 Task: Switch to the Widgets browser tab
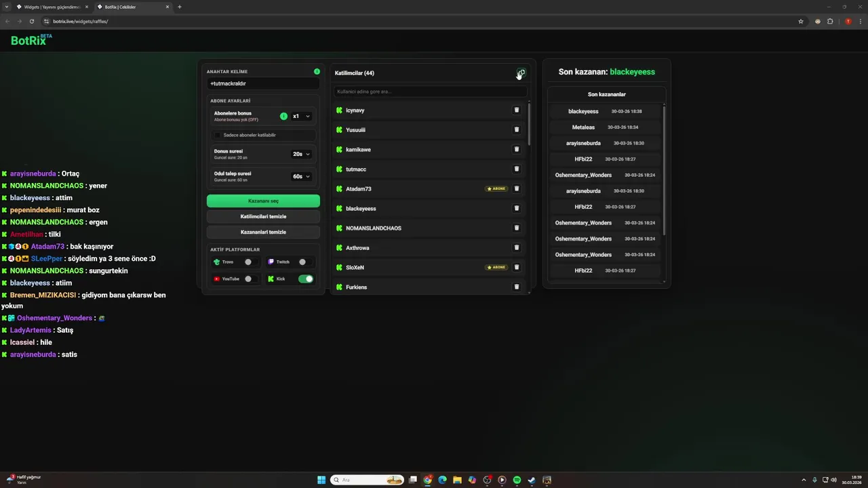click(x=53, y=7)
